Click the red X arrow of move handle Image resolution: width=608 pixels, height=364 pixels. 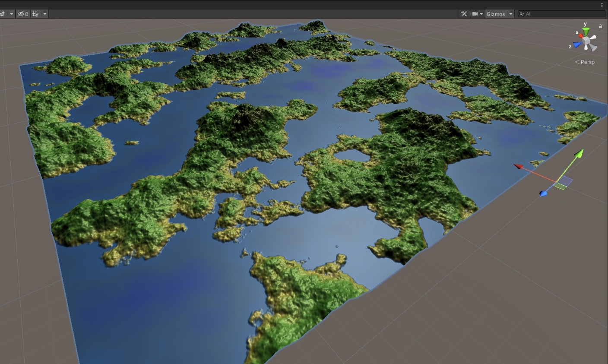(x=519, y=166)
